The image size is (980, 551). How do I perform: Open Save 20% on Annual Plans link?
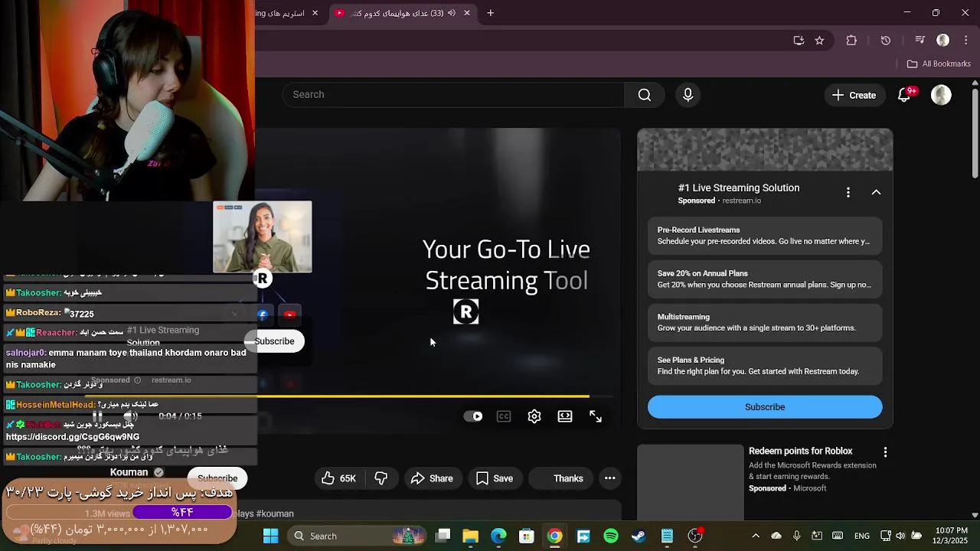click(x=765, y=279)
